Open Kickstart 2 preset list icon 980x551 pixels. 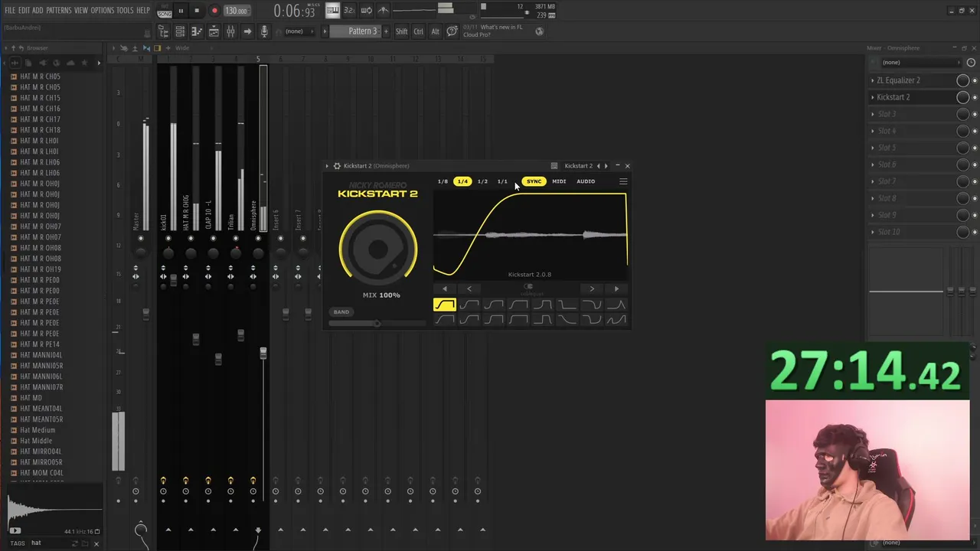pos(554,166)
